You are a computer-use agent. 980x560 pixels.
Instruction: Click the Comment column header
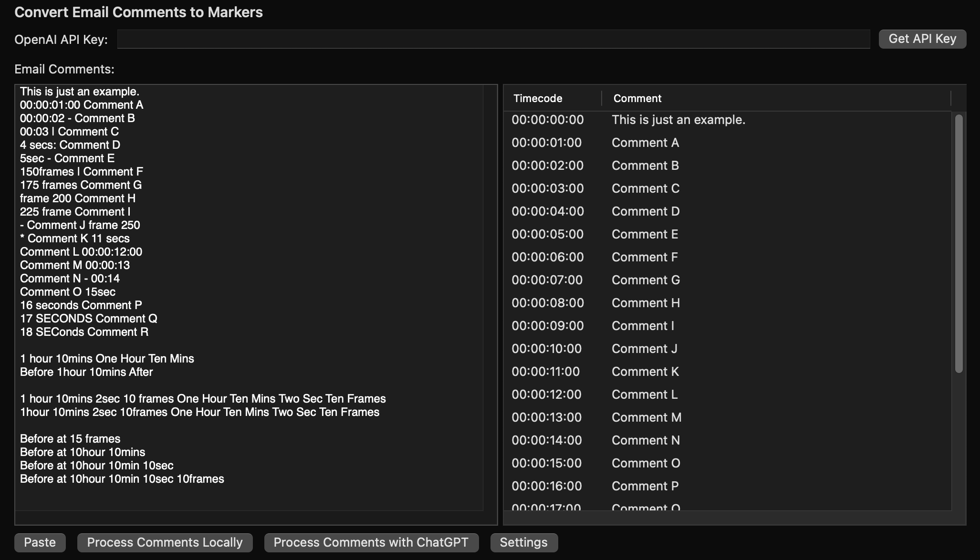click(x=637, y=98)
